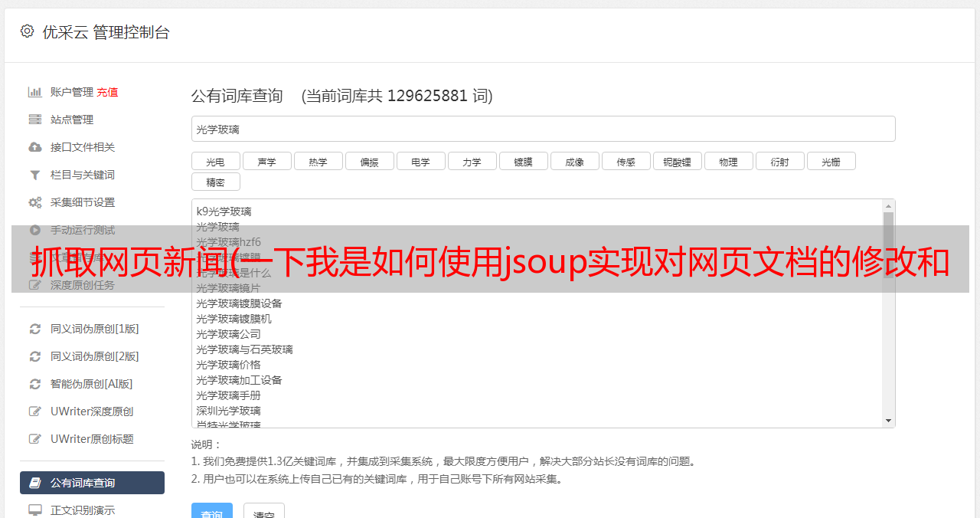Click the monitor icon for 正文识别演示
The height and width of the screenshot is (518, 980).
point(35,510)
